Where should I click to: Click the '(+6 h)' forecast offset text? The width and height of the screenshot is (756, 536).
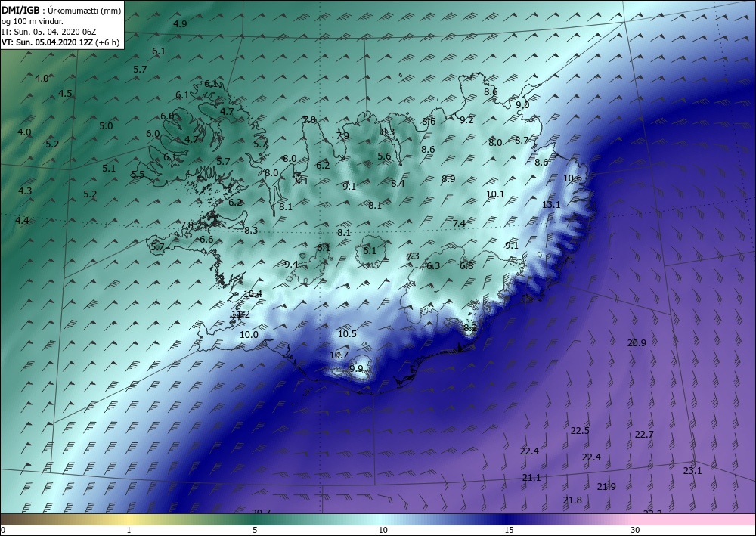107,42
